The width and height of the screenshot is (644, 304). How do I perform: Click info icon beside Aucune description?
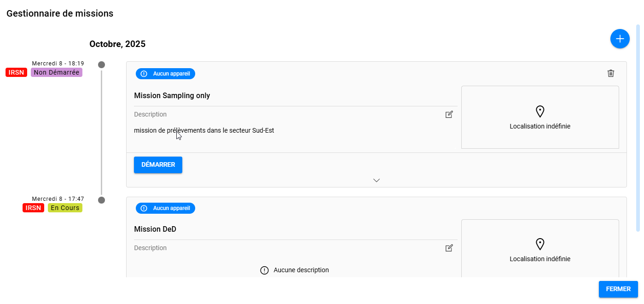(264, 270)
